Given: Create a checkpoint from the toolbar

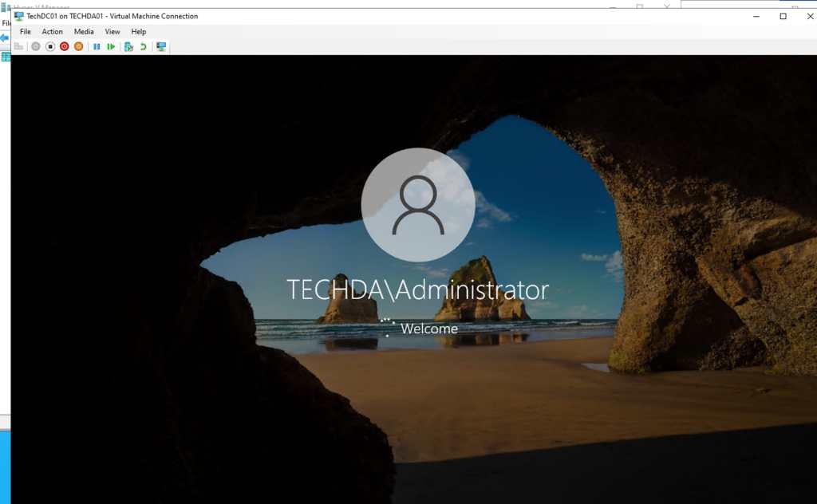Looking at the screenshot, I should (128, 47).
